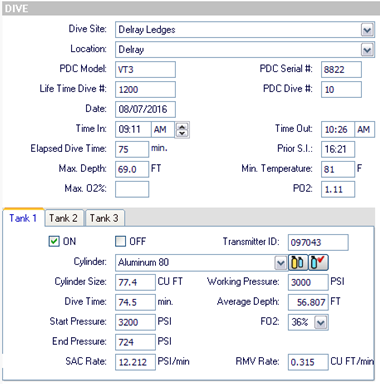Click the PDC Model field VT3
This screenshot has height=384, width=380.
(x=145, y=70)
